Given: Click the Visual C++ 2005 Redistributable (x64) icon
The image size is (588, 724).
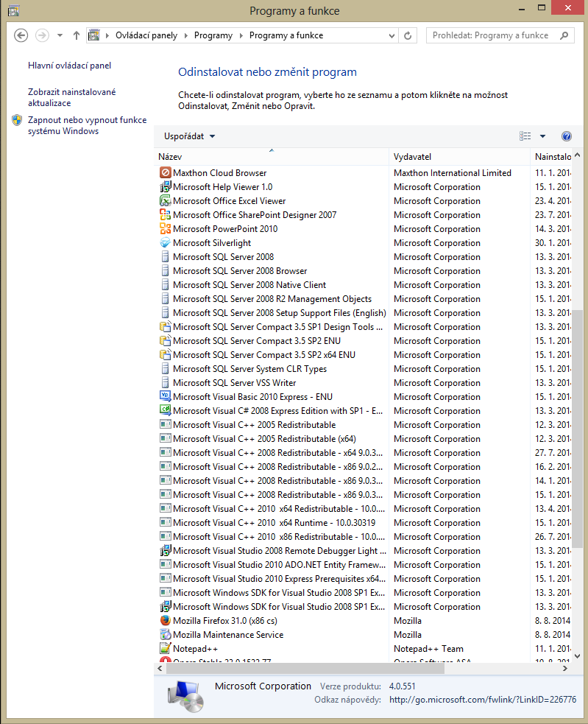Looking at the screenshot, I should pos(165,438).
